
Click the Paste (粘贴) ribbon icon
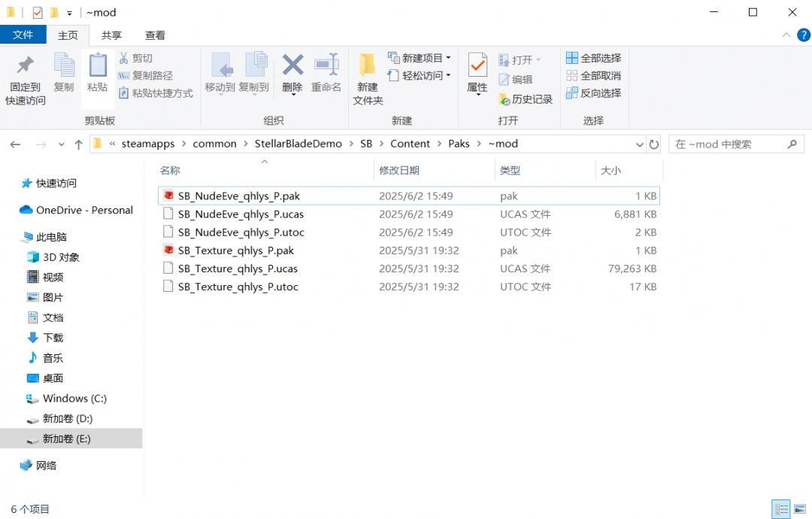coord(97,65)
